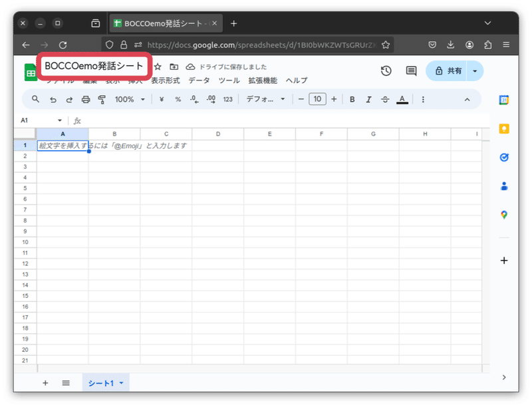Open a new browser tab
The image size is (532, 407).
[234, 23]
